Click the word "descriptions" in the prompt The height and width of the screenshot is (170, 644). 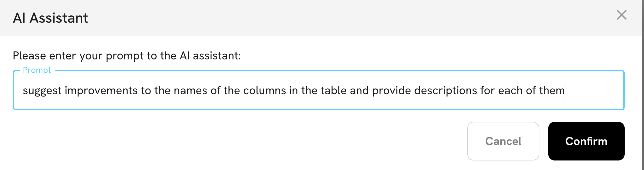click(445, 91)
